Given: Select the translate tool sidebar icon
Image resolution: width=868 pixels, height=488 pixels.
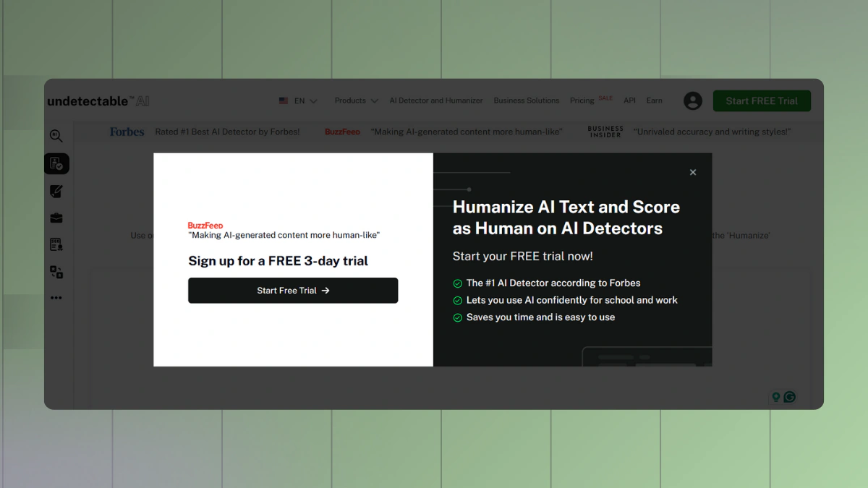Looking at the screenshot, I should coord(56,272).
